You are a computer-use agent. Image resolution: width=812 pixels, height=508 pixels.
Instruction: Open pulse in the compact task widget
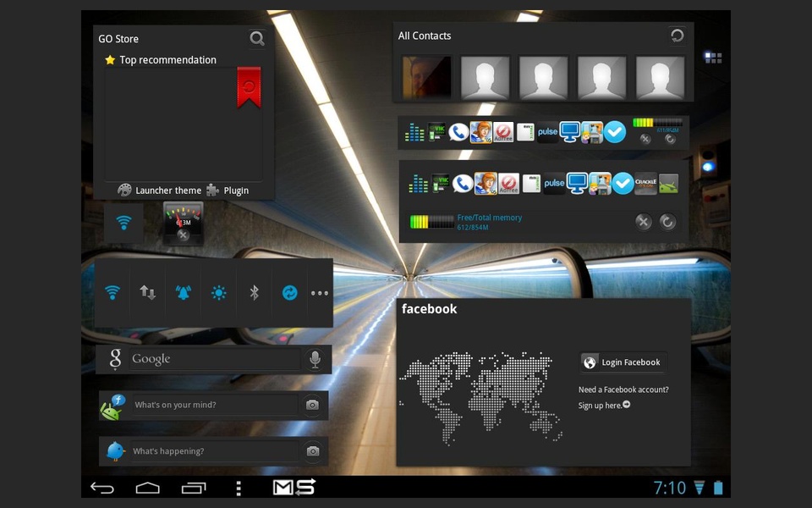click(x=547, y=132)
